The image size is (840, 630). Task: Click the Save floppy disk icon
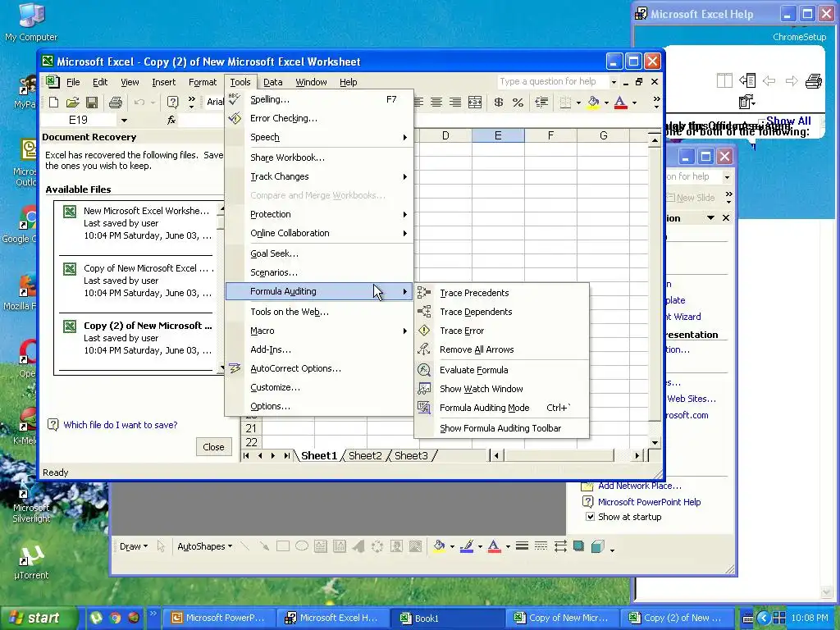coord(92,102)
